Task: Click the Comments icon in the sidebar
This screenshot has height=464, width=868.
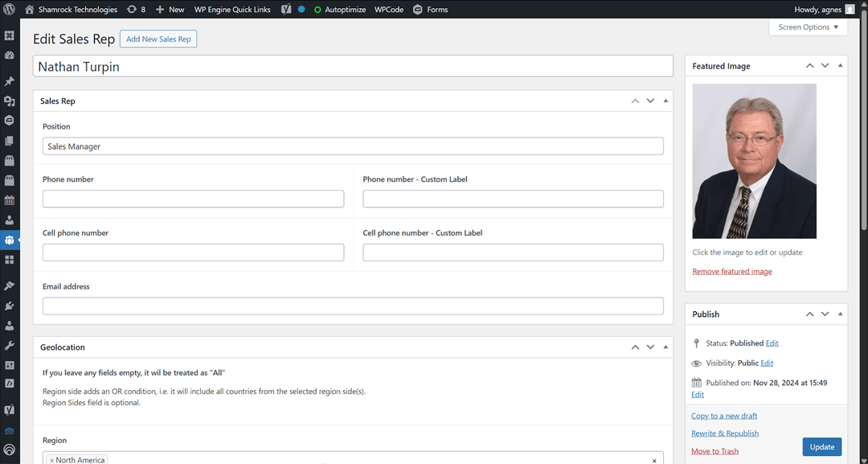Action: click(x=10, y=120)
